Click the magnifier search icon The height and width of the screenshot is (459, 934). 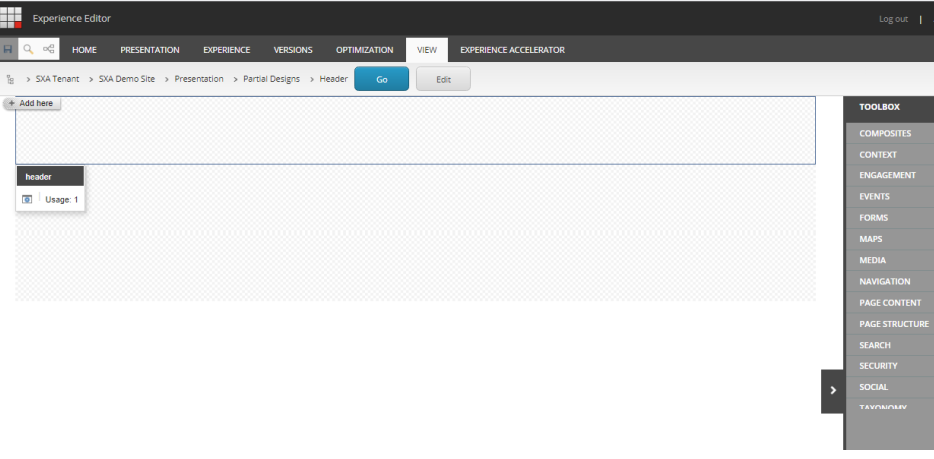(28, 49)
